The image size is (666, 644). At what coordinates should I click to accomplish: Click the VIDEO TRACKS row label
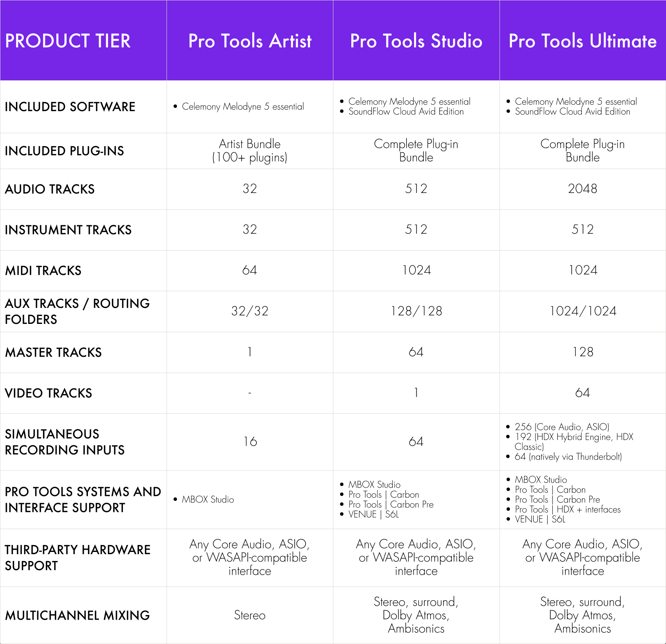48,393
